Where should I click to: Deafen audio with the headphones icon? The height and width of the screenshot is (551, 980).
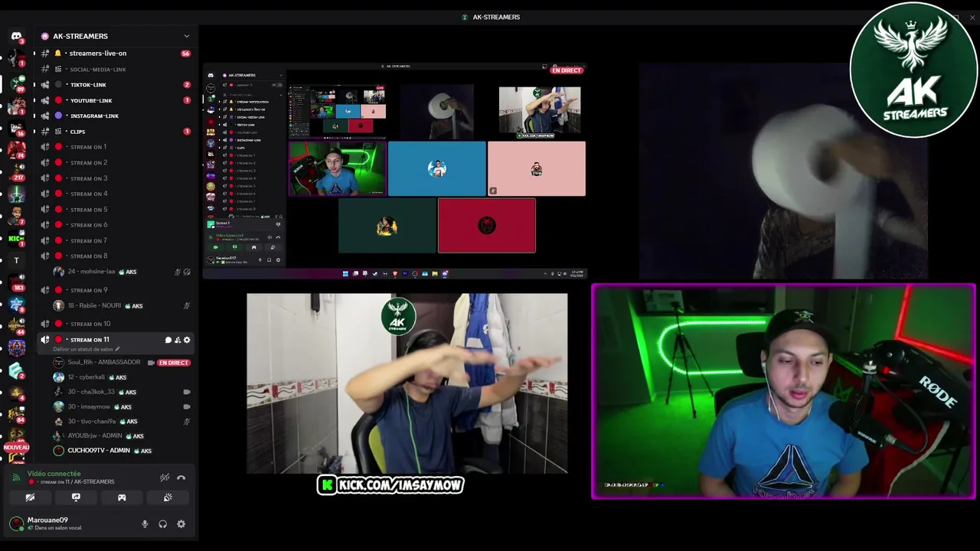click(163, 524)
